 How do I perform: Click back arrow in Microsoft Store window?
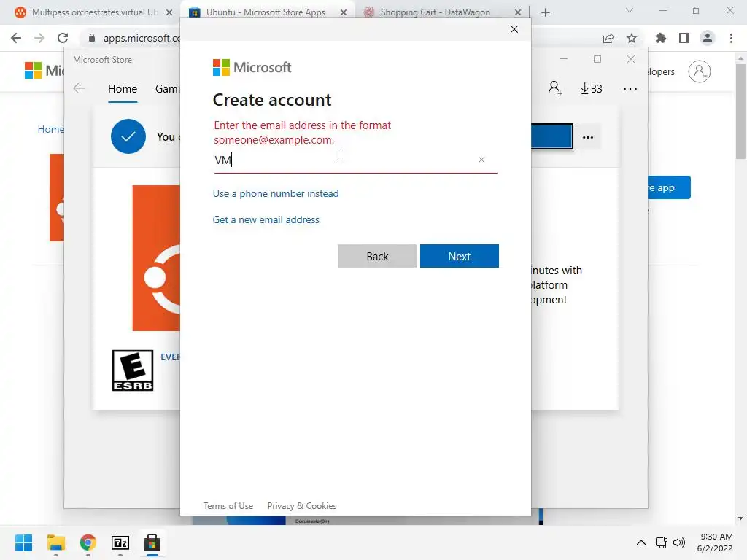(79, 88)
